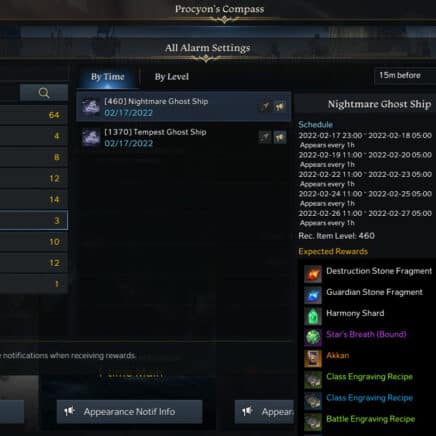Open the category showing count 64
Image resolution: width=436 pixels, height=436 pixels.
click(x=33, y=115)
